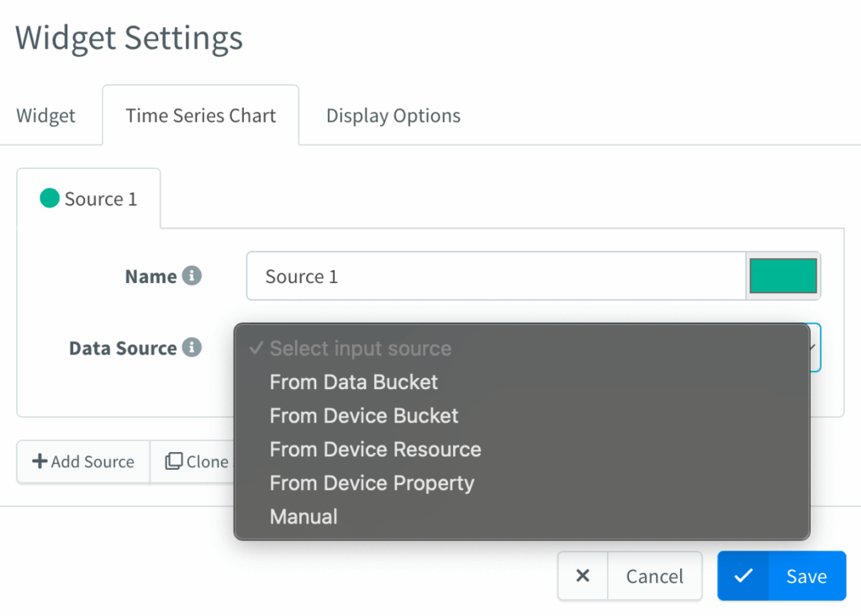Choose From Data Bucket option
Screen dimensions: 861x616
tap(521, 382)
